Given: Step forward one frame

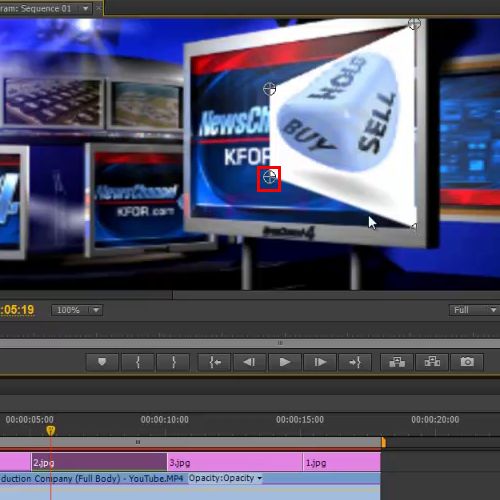Looking at the screenshot, I should click(x=320, y=362).
